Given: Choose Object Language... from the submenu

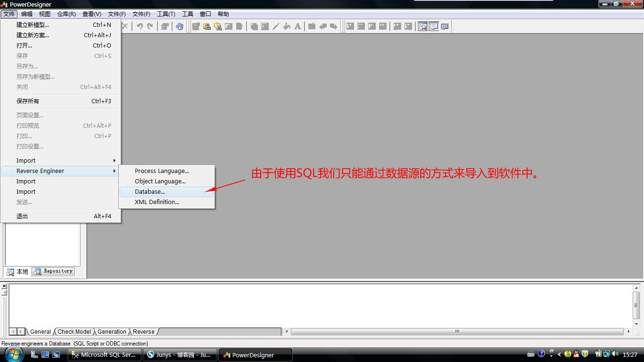Looking at the screenshot, I should (x=167, y=181).
